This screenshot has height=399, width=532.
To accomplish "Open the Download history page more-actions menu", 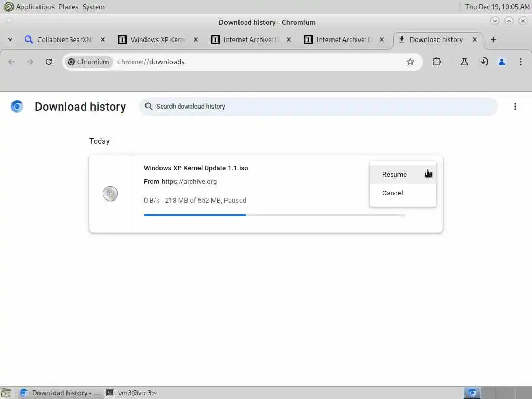I will [x=515, y=107].
